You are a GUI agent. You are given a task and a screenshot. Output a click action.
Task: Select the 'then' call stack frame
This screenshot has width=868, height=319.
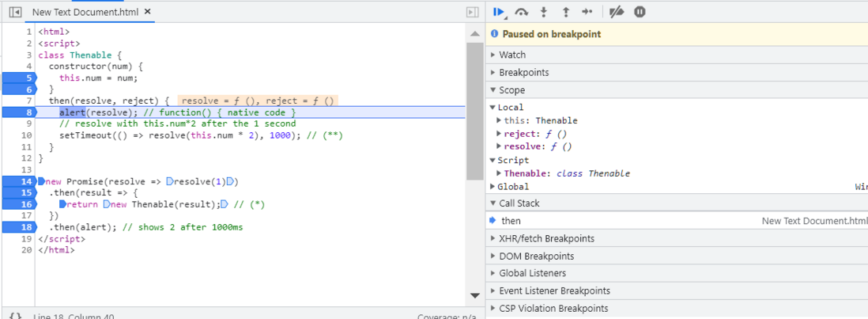coord(677,221)
